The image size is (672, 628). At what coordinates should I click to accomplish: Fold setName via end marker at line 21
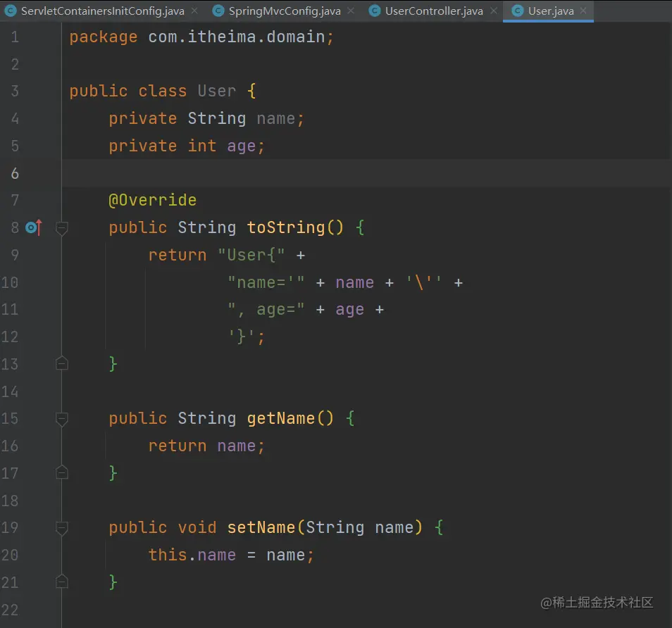coord(62,582)
